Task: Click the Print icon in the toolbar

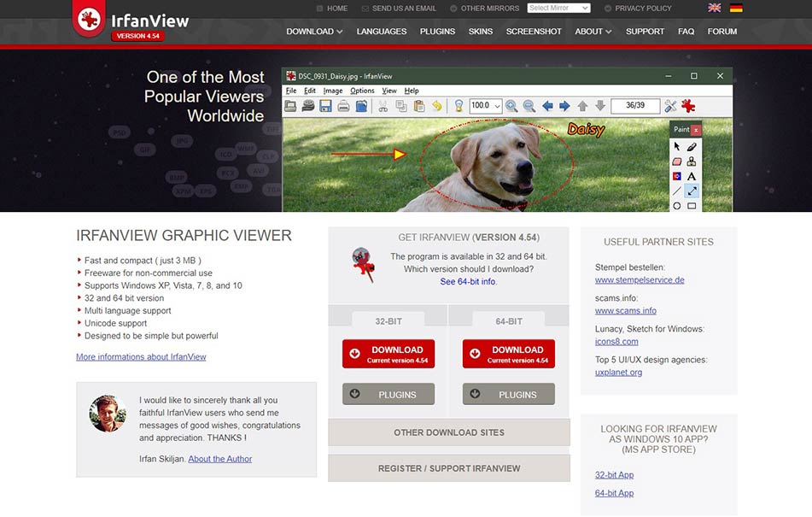Action: [x=343, y=106]
